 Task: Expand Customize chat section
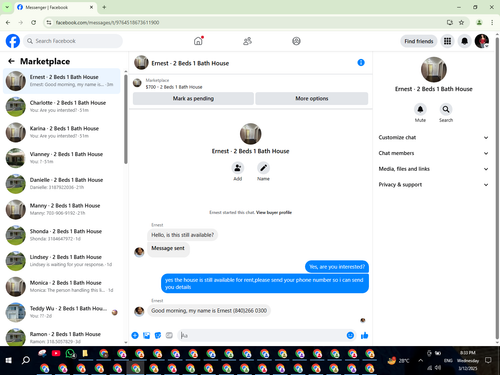click(x=433, y=137)
